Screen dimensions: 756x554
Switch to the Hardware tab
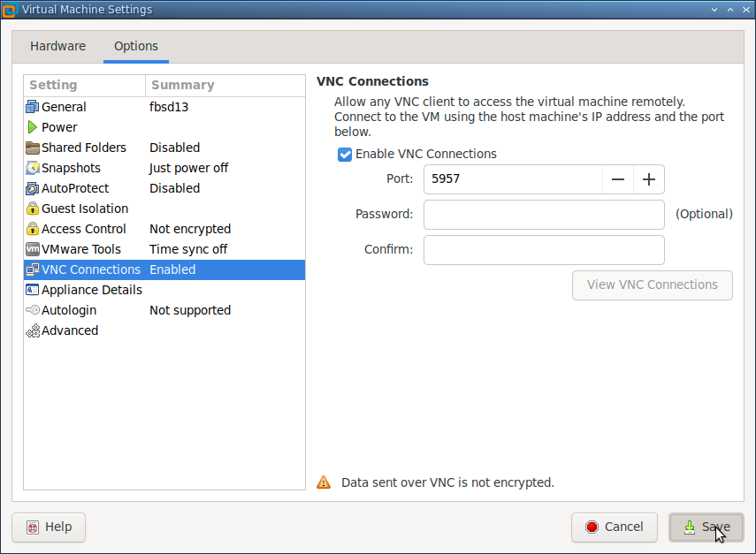coord(57,46)
